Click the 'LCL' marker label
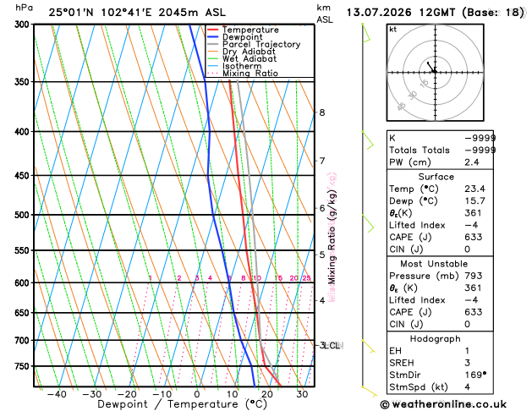This screenshot has width=532, height=411. 332,346
